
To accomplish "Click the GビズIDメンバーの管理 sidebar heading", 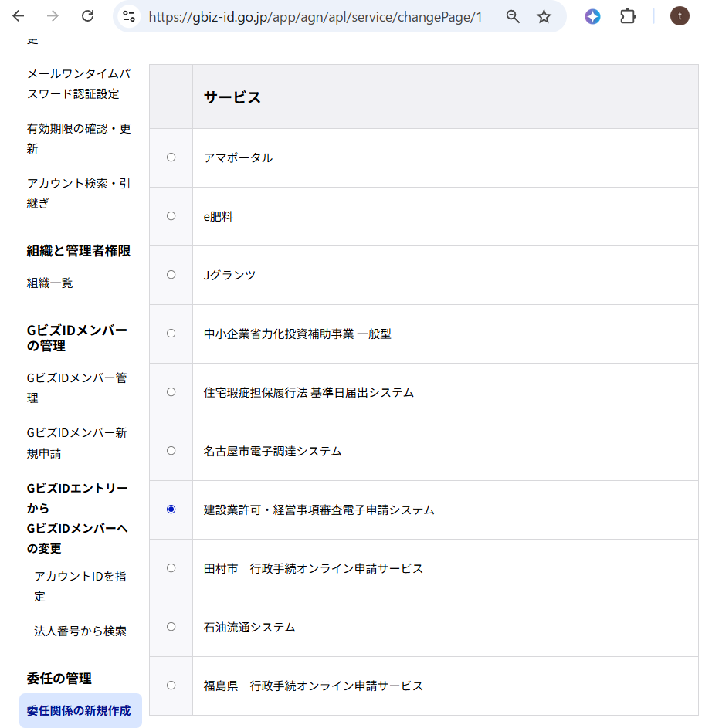I will [76, 338].
